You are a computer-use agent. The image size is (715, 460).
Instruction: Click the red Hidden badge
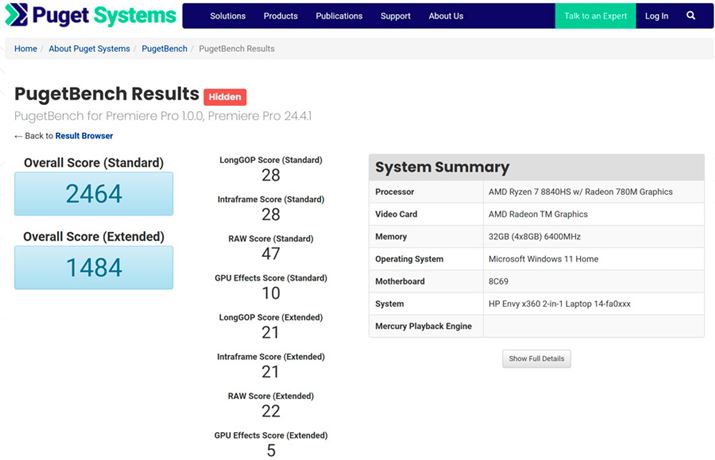click(225, 97)
